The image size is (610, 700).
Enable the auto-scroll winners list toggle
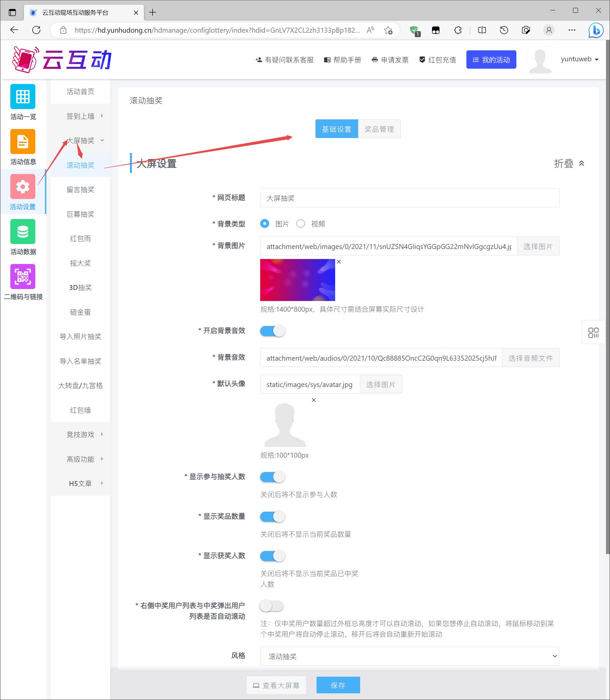(x=272, y=606)
